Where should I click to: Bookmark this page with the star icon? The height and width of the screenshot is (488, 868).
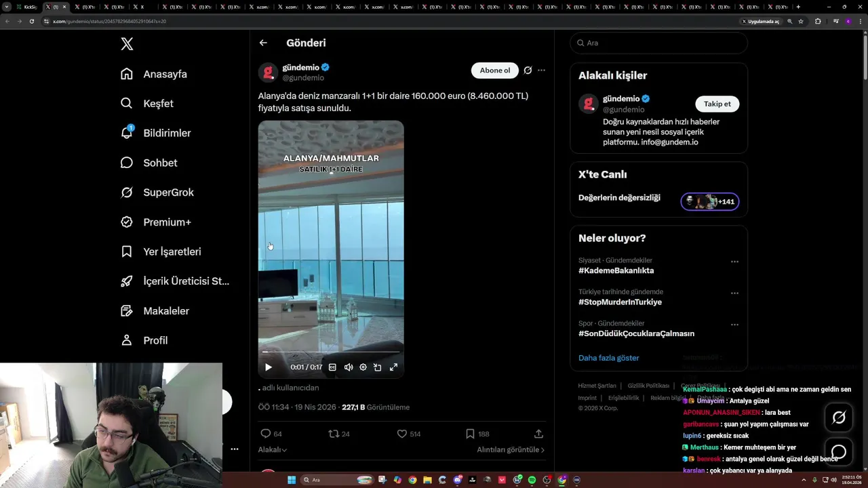coord(801,21)
